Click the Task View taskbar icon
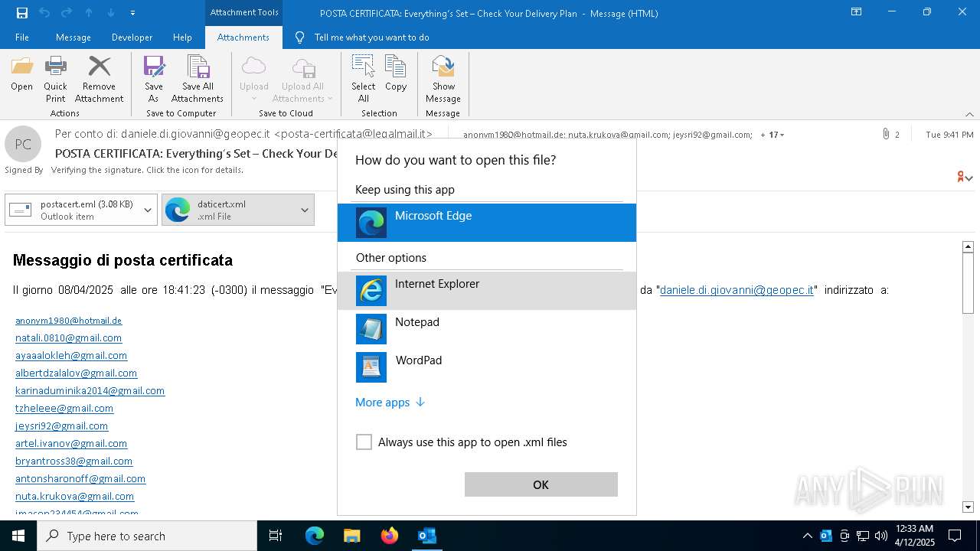 coord(276,536)
